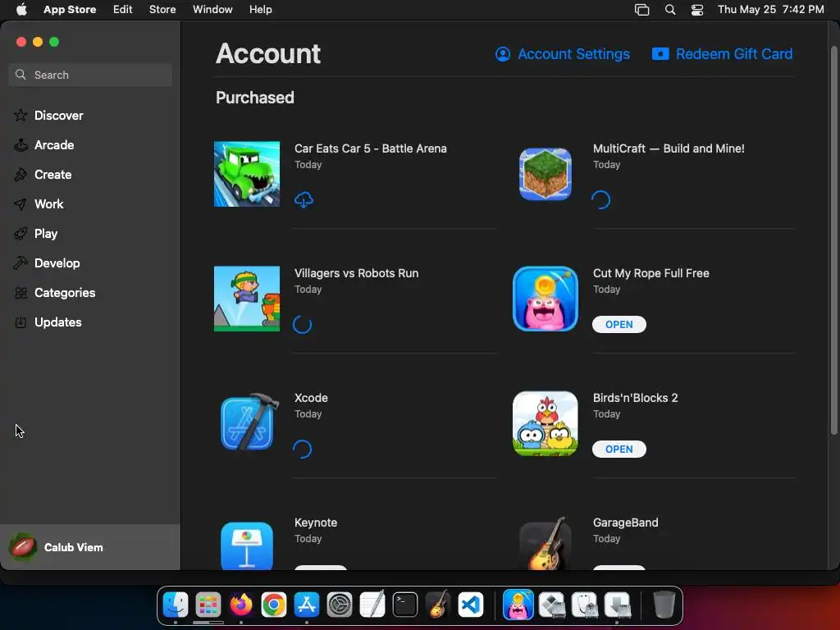Open the Store menu
The image size is (840, 630).
[162, 9]
